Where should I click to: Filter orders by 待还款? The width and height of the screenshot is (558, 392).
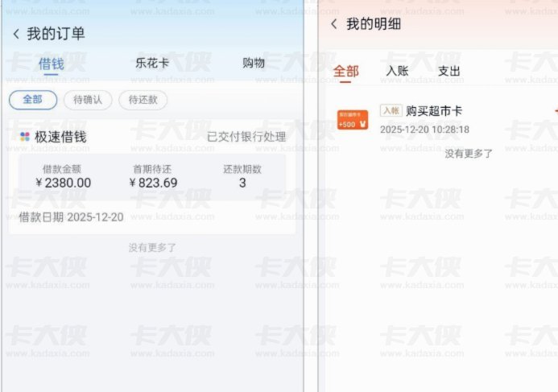pos(143,100)
